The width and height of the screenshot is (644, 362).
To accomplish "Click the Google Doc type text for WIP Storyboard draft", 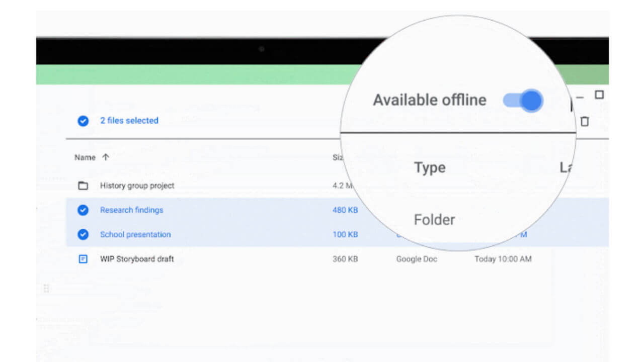I will (416, 259).
